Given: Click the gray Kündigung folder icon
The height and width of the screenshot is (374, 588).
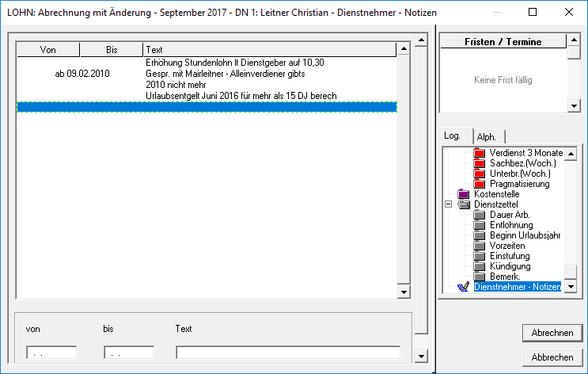Looking at the screenshot, I should pyautogui.click(x=479, y=266).
